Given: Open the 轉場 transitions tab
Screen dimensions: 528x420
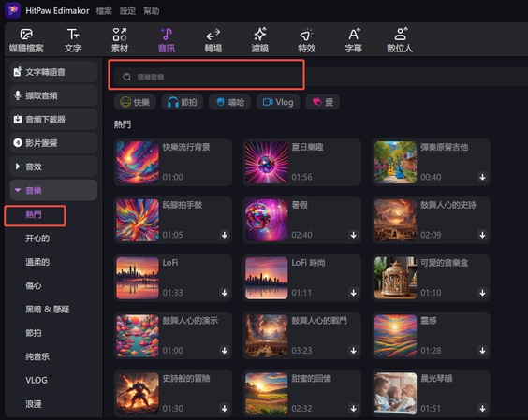Looking at the screenshot, I should (213, 41).
